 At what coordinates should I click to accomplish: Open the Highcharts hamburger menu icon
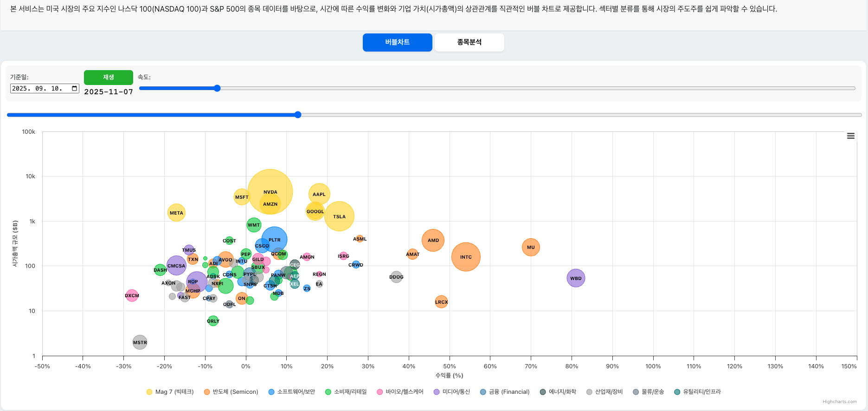click(850, 136)
